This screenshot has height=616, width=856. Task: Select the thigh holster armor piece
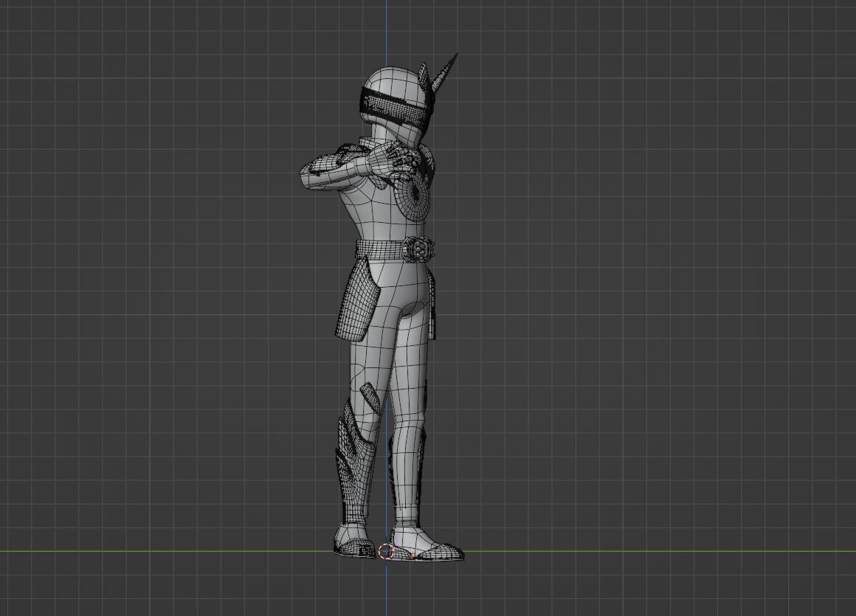(357, 300)
